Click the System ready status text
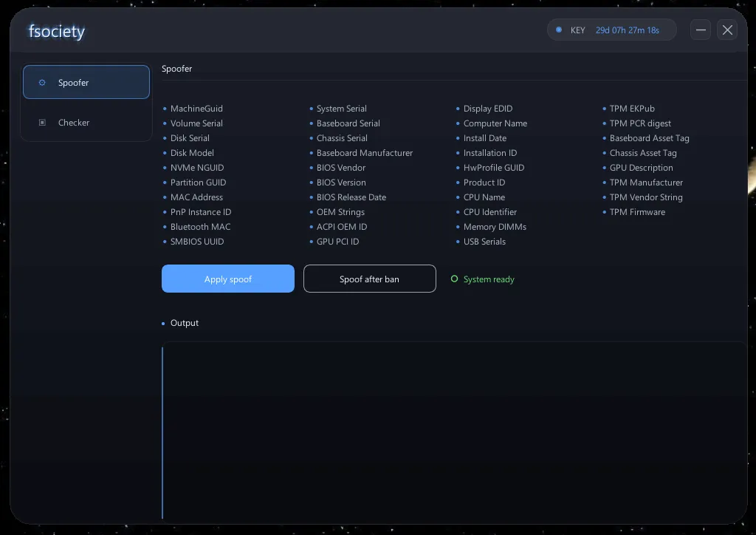756x535 pixels. pyautogui.click(x=489, y=279)
